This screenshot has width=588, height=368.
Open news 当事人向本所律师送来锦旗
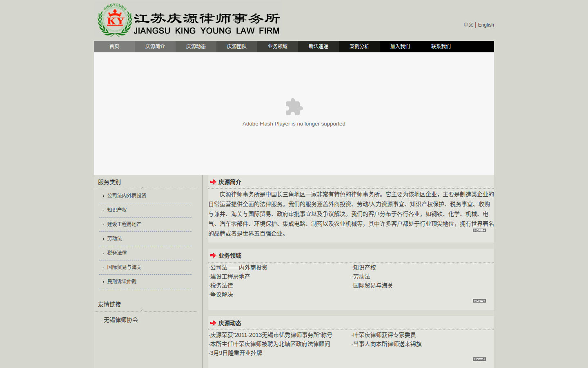point(387,344)
